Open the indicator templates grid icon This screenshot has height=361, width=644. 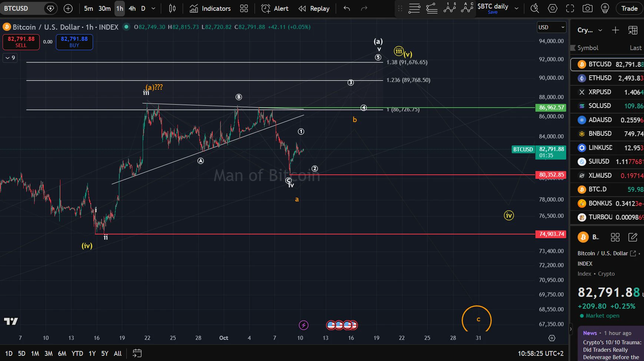[244, 9]
